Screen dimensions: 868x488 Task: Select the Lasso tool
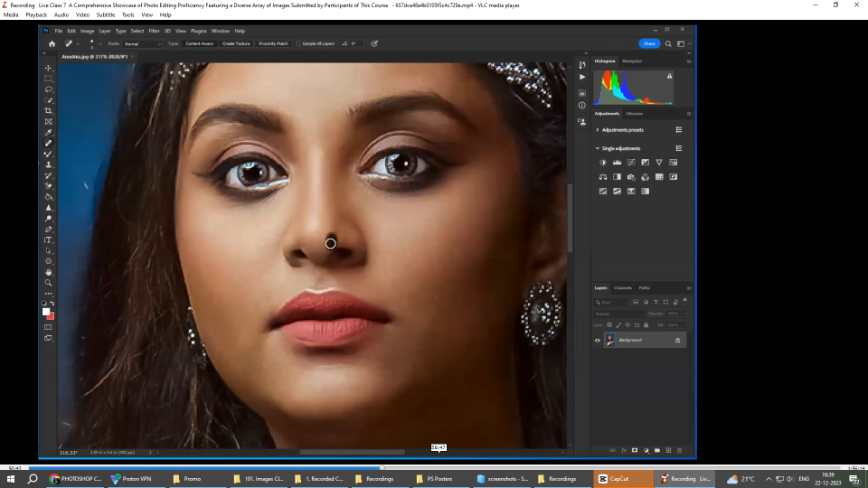coord(49,89)
